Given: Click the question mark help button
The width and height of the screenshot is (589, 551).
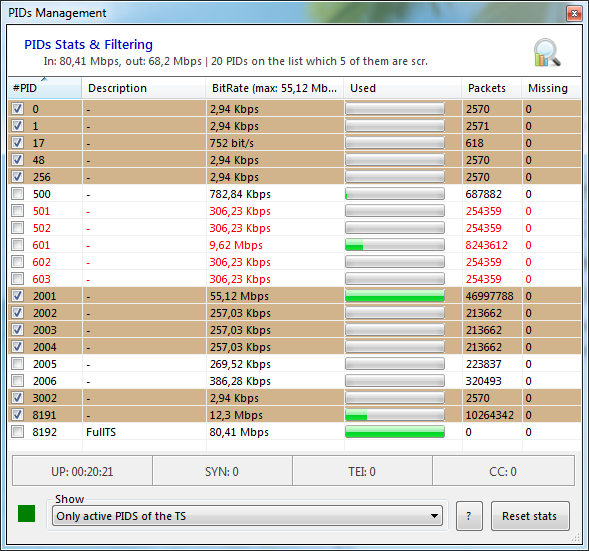Looking at the screenshot, I should [469, 516].
